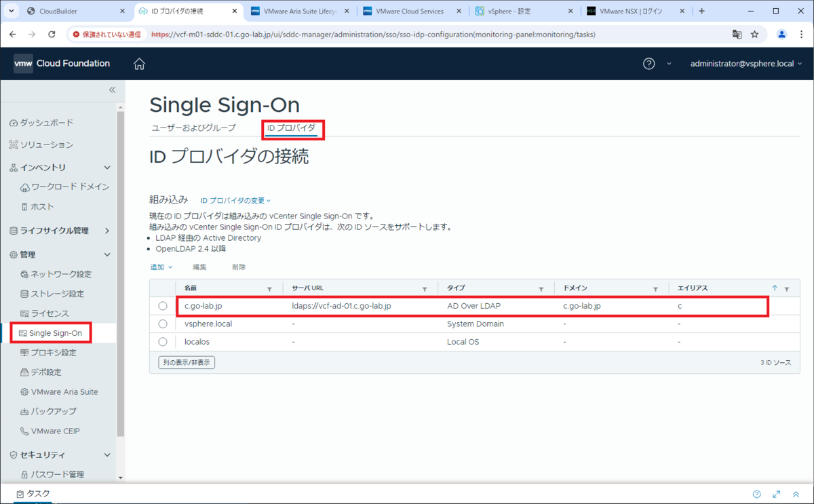Screen dimensions: 814x504
Task: Filter the 名前 column
Action: click(269, 288)
